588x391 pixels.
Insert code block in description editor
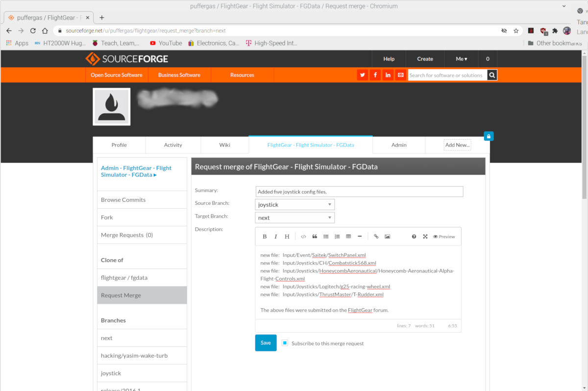(x=303, y=237)
